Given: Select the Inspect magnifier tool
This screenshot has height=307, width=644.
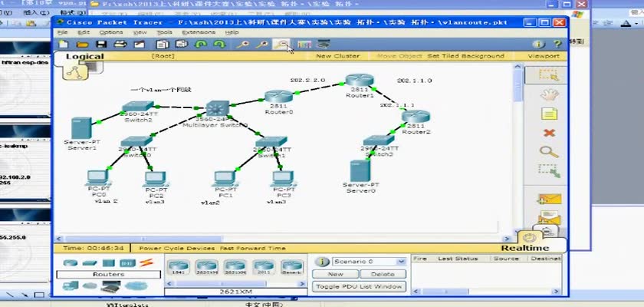Looking at the screenshot, I should coord(549,152).
